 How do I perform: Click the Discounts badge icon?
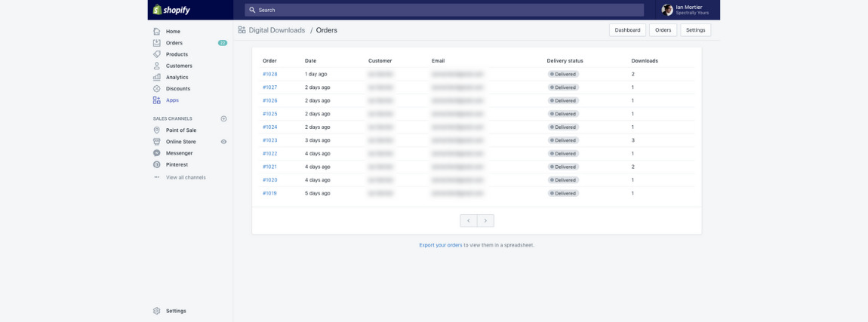click(x=157, y=89)
